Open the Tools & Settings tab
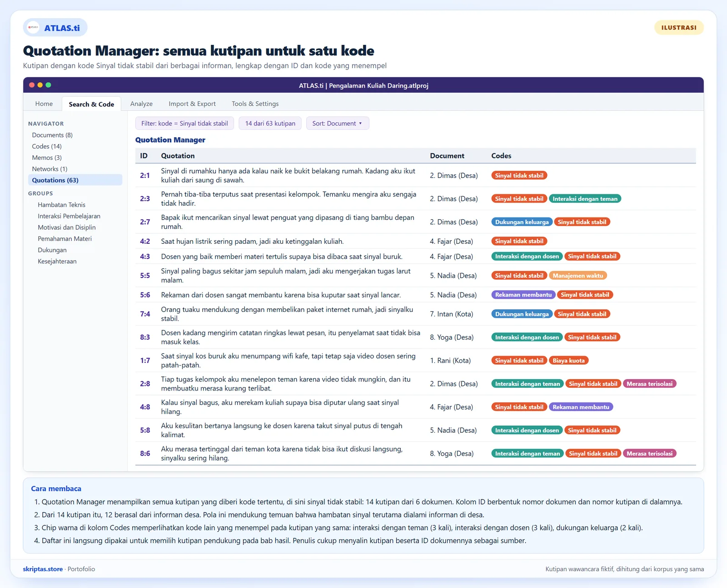This screenshot has height=588, width=727. (255, 104)
